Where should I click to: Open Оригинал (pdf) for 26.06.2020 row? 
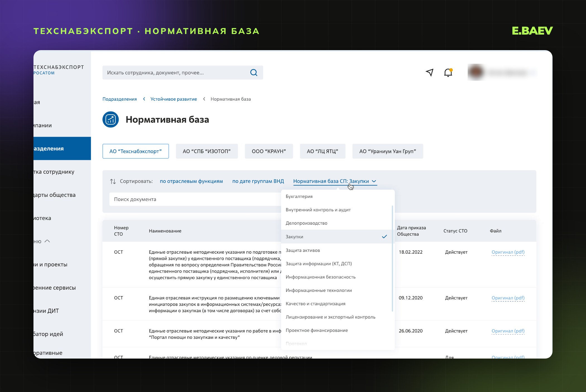click(508, 331)
